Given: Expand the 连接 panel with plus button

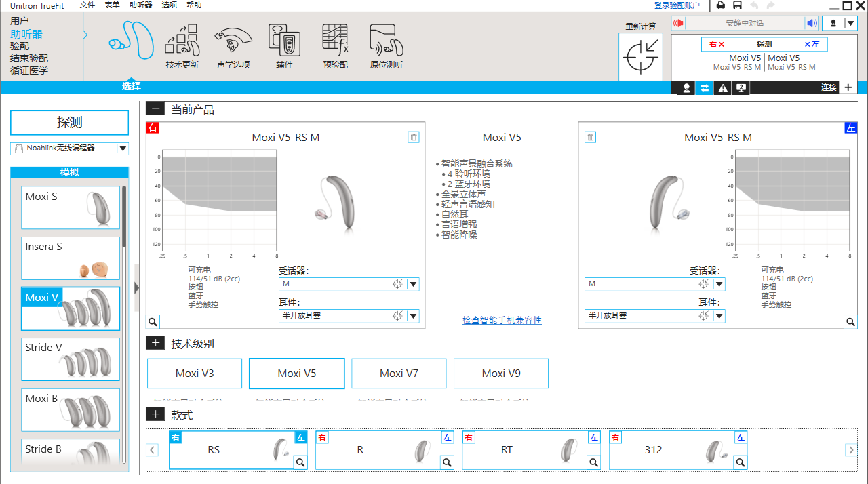Looking at the screenshot, I should [x=848, y=87].
